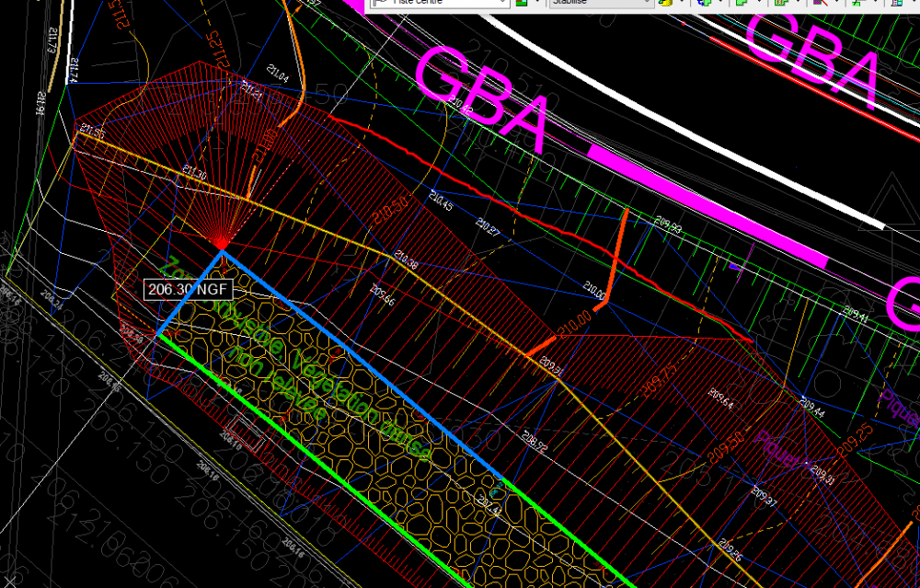Open the 'Stabilisé' material dropdown

pos(602,2)
